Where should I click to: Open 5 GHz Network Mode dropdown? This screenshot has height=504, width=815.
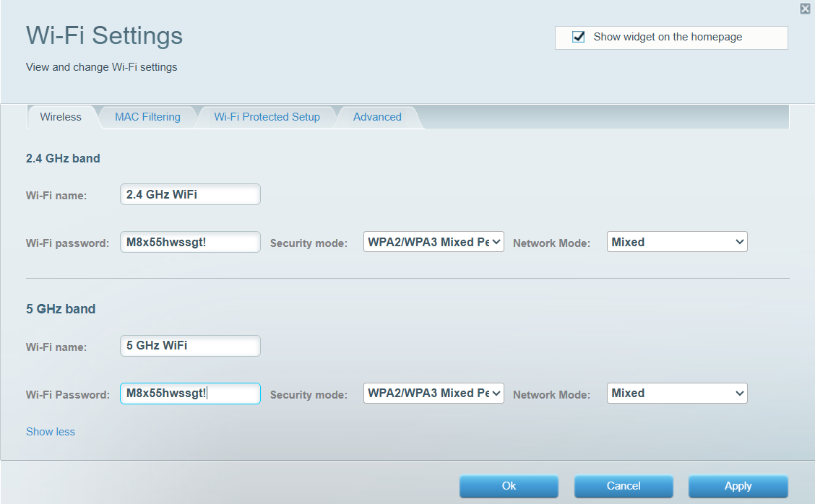pos(677,394)
